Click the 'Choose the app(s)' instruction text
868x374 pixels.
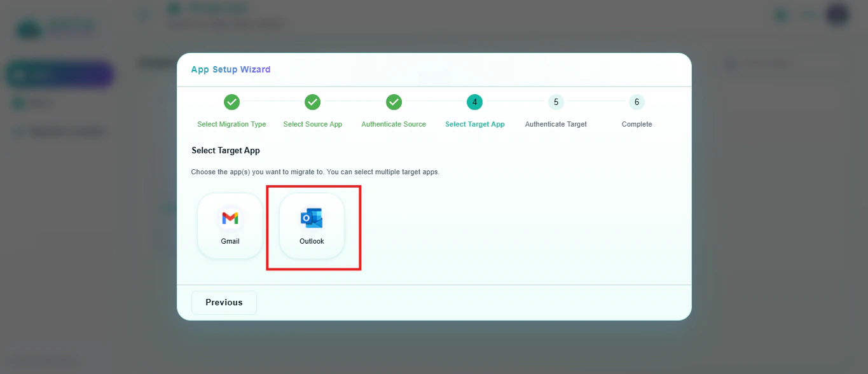pos(315,172)
